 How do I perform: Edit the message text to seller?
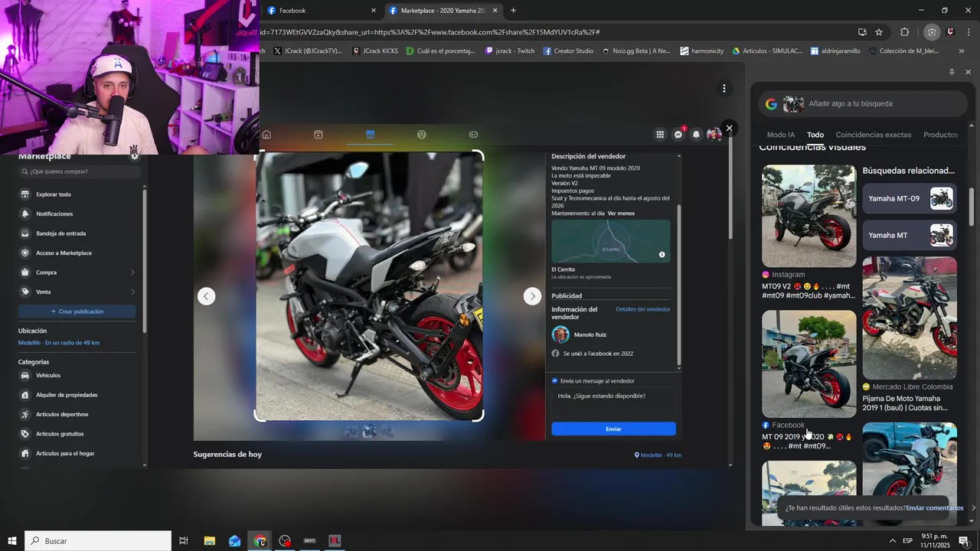[613, 402]
